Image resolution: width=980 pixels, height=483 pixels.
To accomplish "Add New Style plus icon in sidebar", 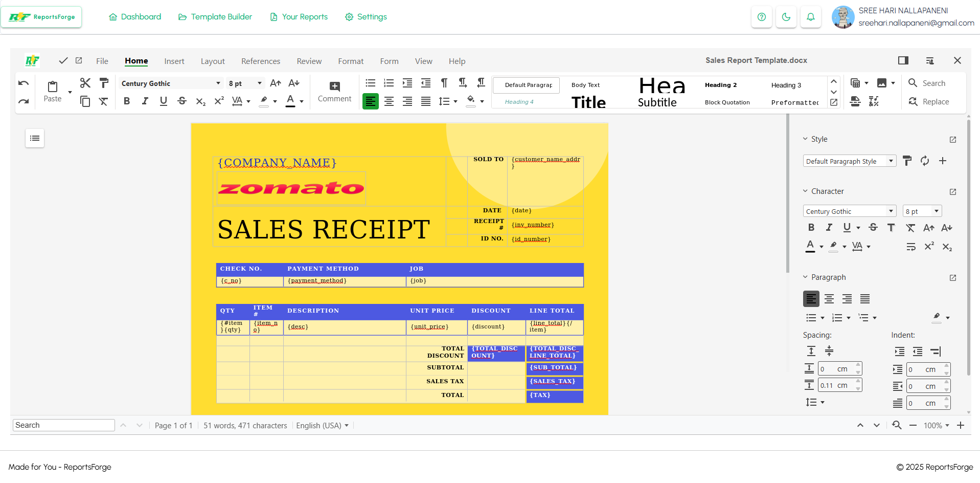I will pos(943,161).
